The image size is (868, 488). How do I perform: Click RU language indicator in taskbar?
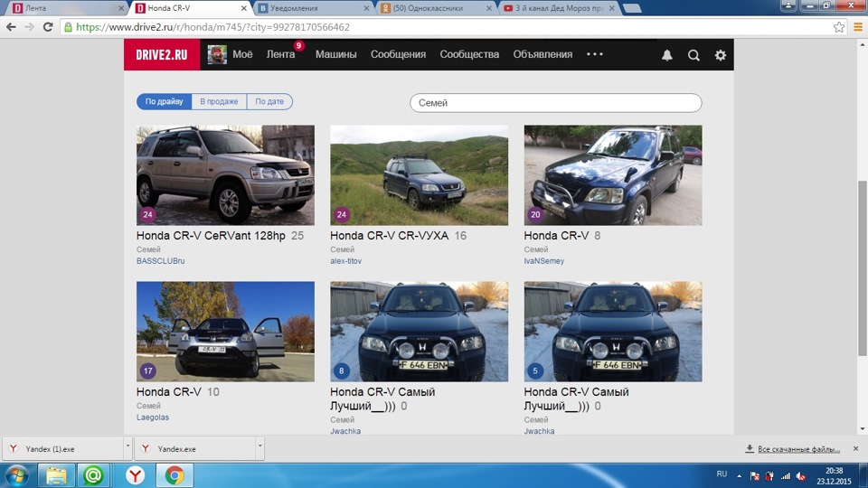tap(722, 474)
